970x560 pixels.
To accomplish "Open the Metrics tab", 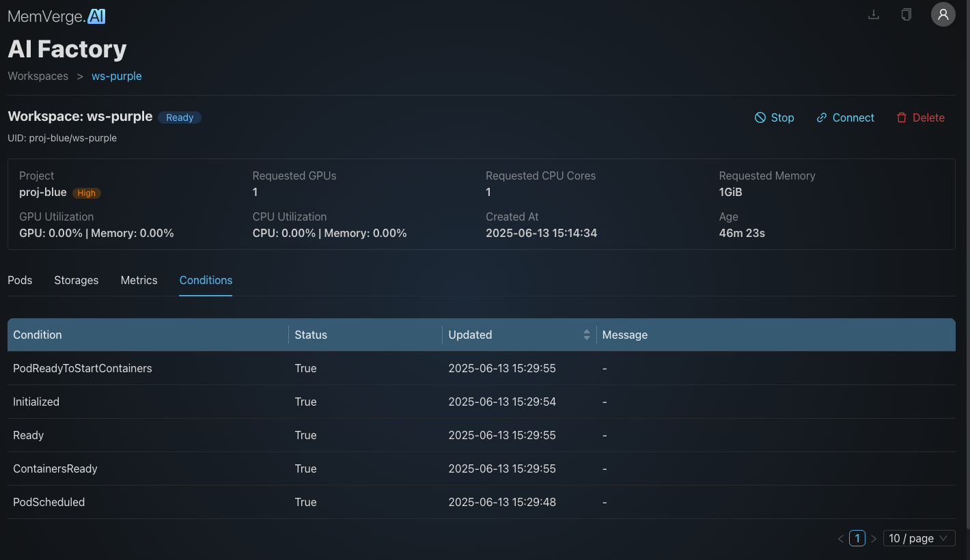I will click(x=139, y=280).
